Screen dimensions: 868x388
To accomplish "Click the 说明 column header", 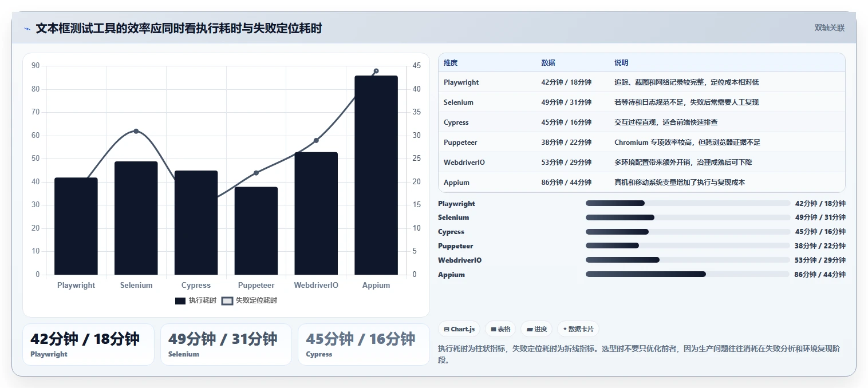I will (x=621, y=62).
